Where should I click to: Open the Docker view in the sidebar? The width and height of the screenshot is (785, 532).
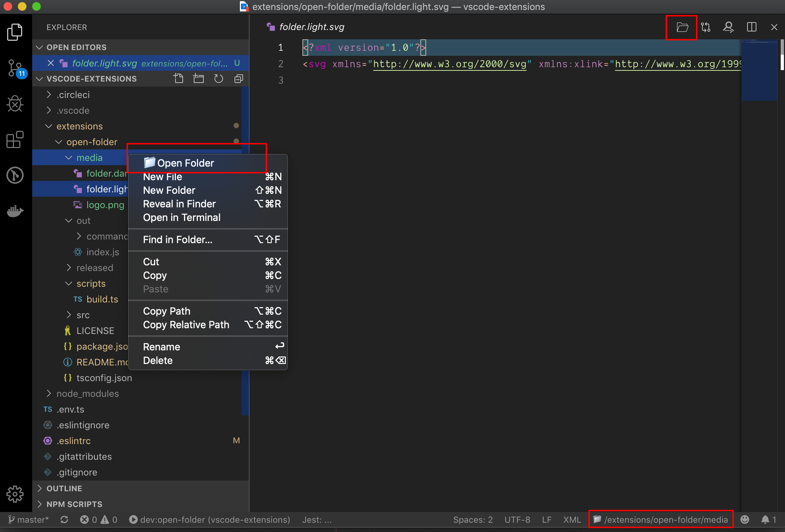point(15,211)
